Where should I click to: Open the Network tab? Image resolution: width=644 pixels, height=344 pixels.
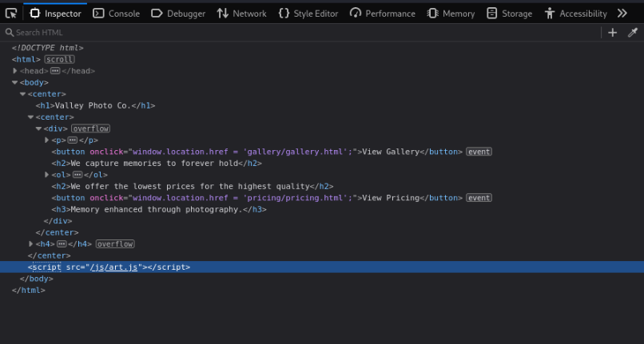(x=241, y=14)
